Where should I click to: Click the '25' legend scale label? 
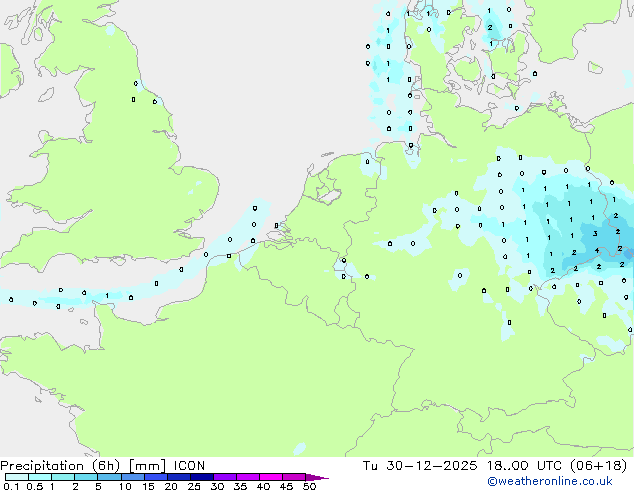tap(194, 486)
